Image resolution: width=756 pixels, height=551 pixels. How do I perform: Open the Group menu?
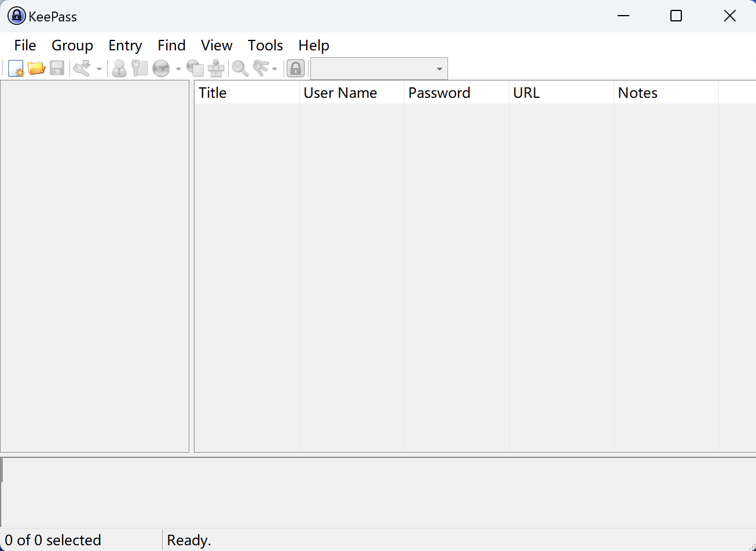click(x=72, y=45)
